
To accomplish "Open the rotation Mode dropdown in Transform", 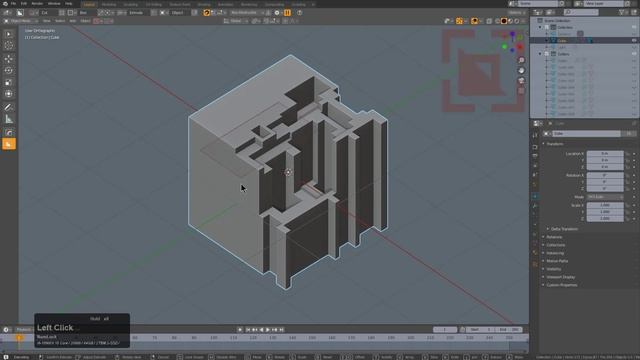I will (x=605, y=197).
